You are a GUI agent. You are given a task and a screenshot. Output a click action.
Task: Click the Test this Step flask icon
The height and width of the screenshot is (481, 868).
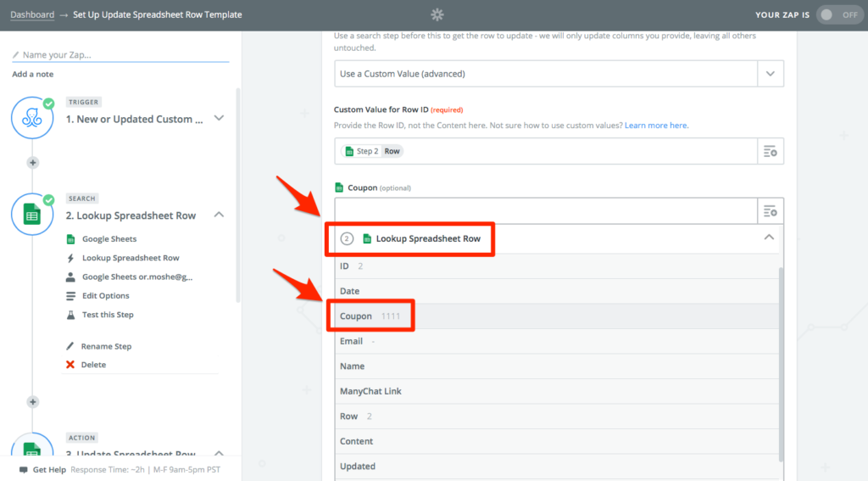[x=70, y=315]
